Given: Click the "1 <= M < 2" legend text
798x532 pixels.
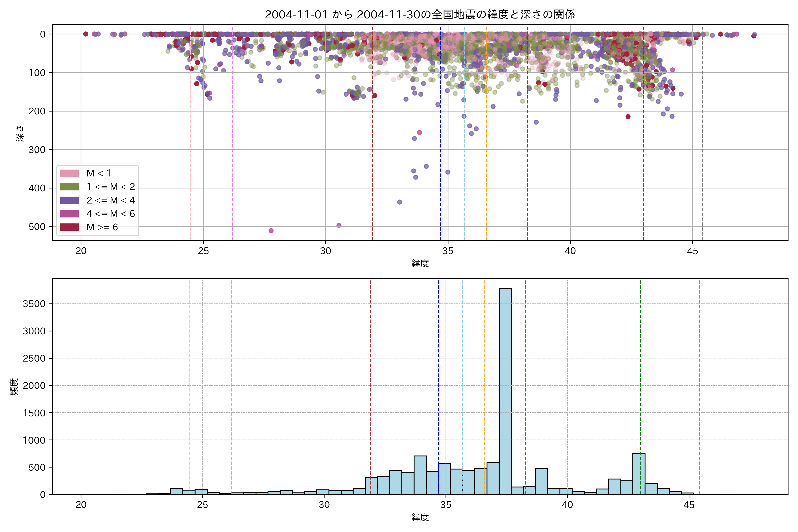Looking at the screenshot, I should point(111,187).
